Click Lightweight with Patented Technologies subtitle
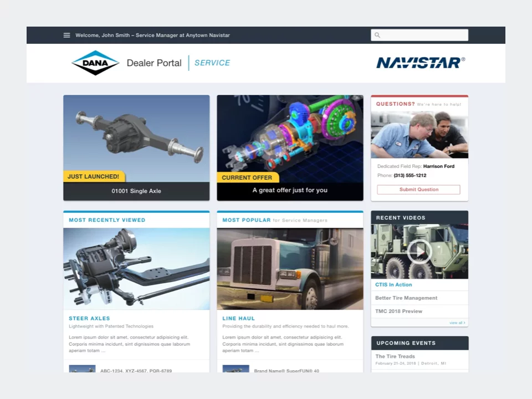 tap(111, 326)
